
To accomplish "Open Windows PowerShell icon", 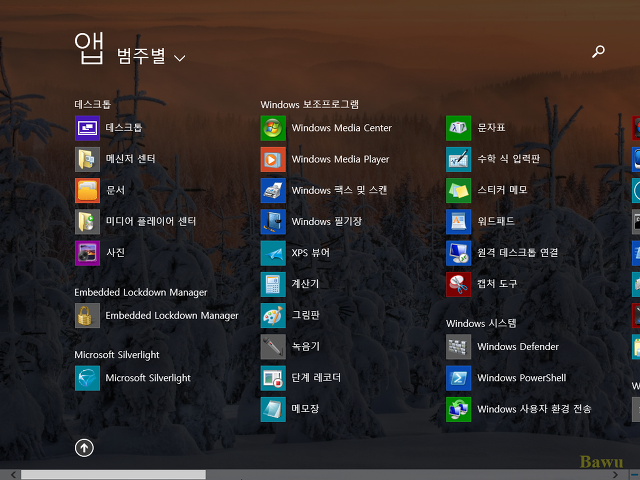I will 458,378.
